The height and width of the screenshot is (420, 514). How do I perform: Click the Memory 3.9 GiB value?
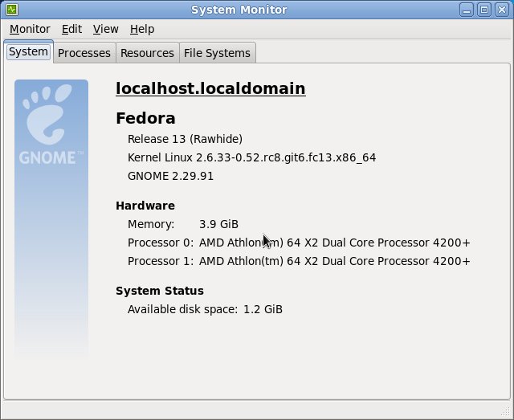point(218,224)
